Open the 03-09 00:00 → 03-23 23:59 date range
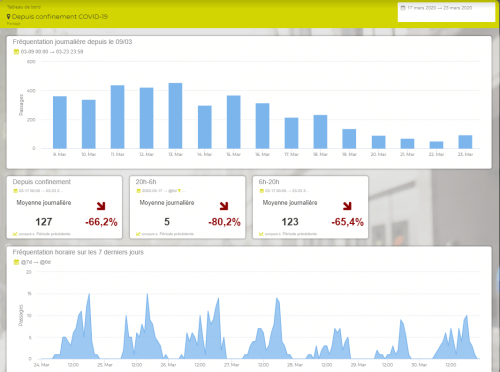 click(52, 52)
